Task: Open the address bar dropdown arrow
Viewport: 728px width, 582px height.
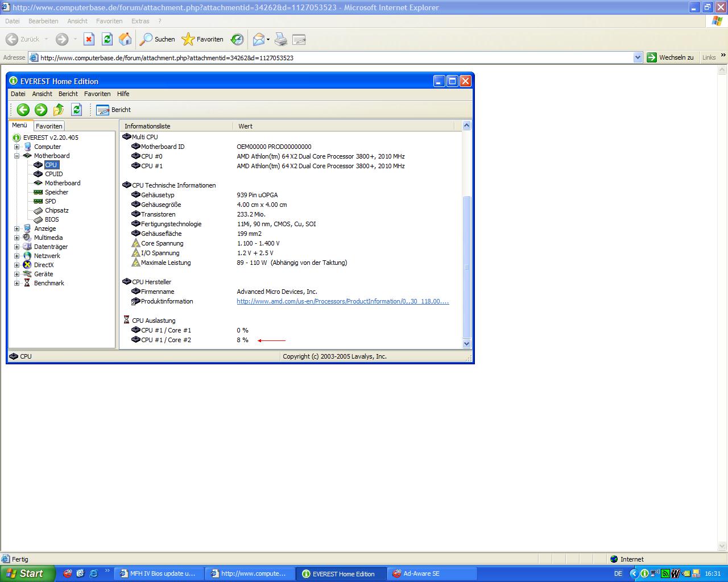Action: (x=638, y=57)
